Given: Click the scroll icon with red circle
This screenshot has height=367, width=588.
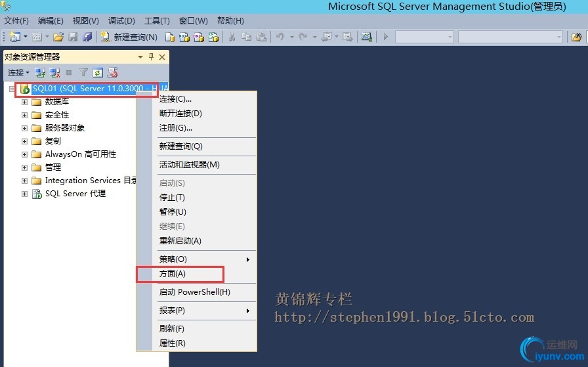Looking at the screenshot, I should click(112, 72).
